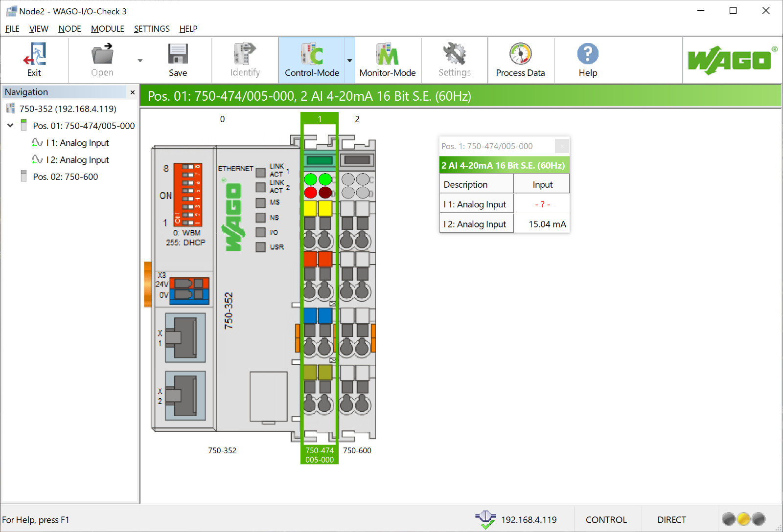
Task: Select Pos. 01: 750-474/005-000 tree item
Action: [x=84, y=126]
